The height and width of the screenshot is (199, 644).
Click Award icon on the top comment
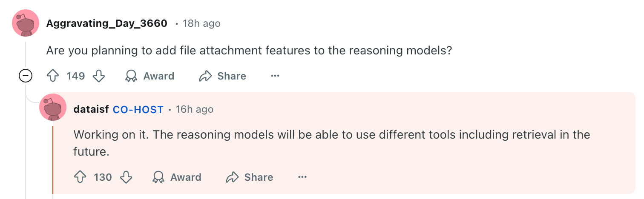pos(131,76)
